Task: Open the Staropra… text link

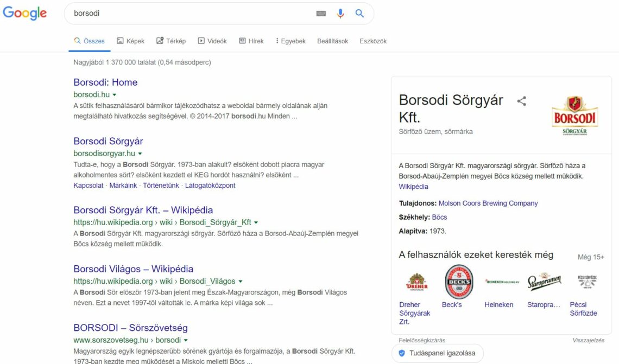Action: (x=544, y=305)
